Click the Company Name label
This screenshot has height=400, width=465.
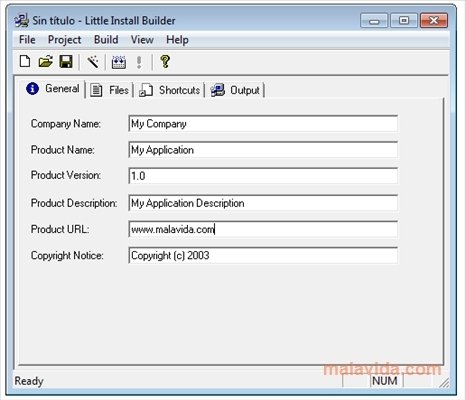pos(66,124)
